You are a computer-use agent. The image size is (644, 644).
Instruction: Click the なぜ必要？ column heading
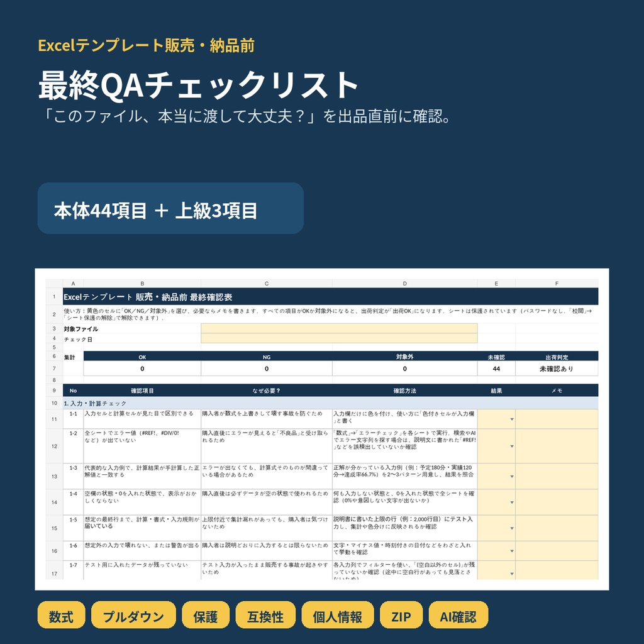267,390
